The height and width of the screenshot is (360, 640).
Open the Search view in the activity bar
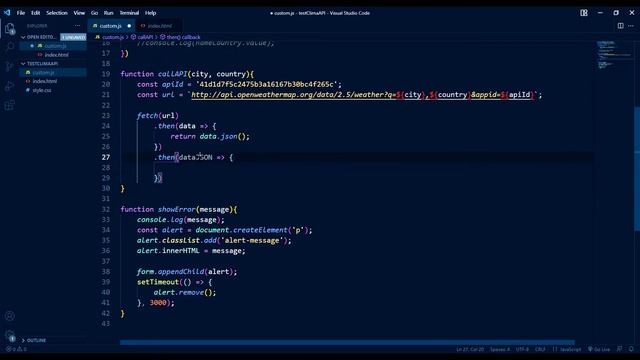(x=10, y=47)
